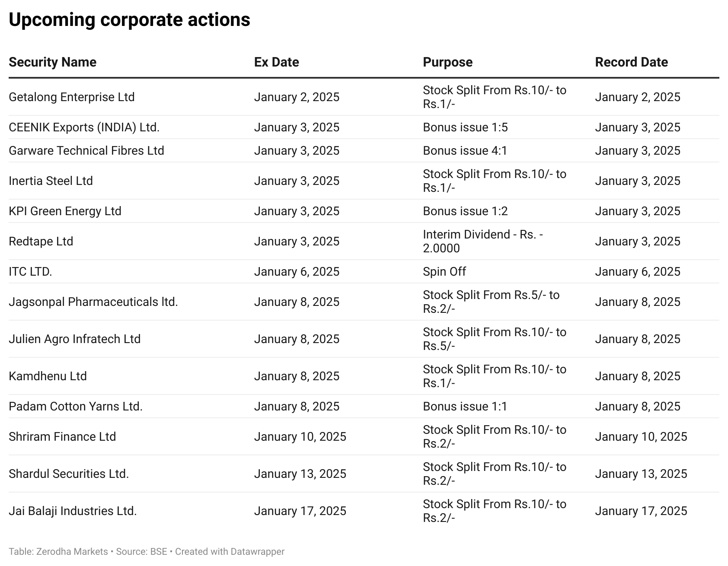Click Jai Balaji Industries record date
This screenshot has width=728, height=566.
point(641,511)
